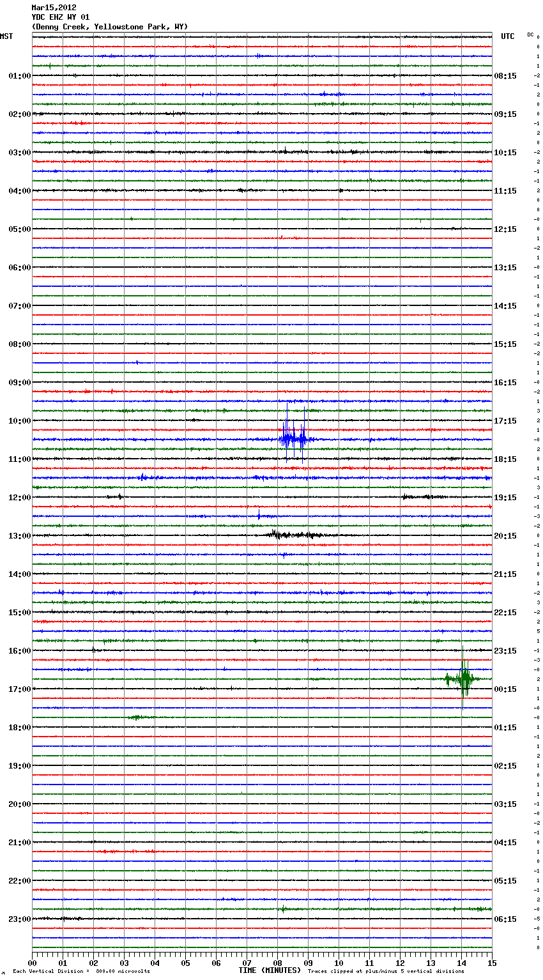Screen dimensions: 543x980
Task: Select the 22:00 MST row label
Action: (x=20, y=881)
